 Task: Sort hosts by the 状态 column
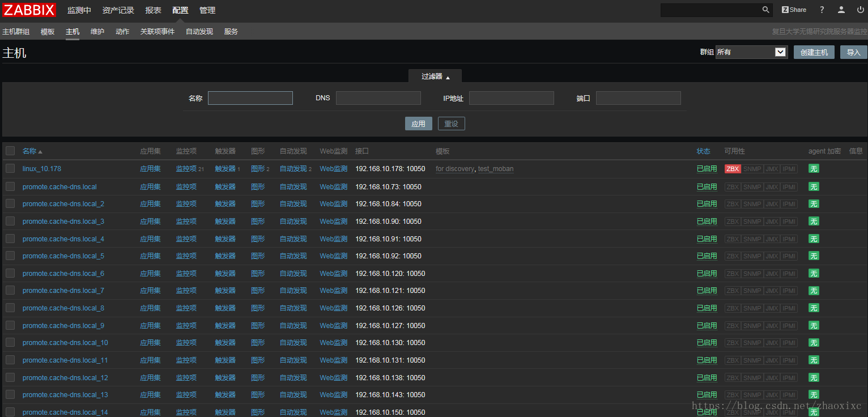tap(703, 151)
